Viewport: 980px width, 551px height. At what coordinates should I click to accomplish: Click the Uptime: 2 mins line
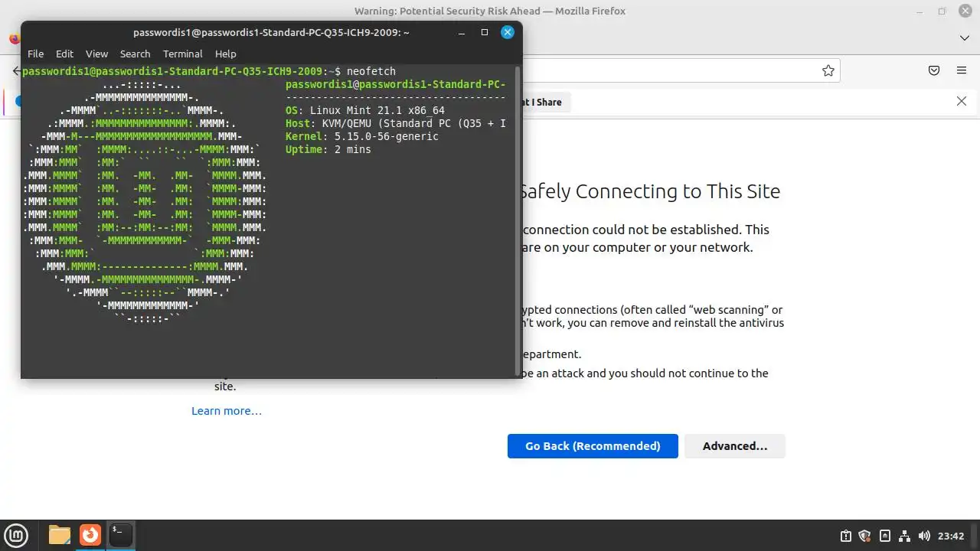pyautogui.click(x=328, y=149)
